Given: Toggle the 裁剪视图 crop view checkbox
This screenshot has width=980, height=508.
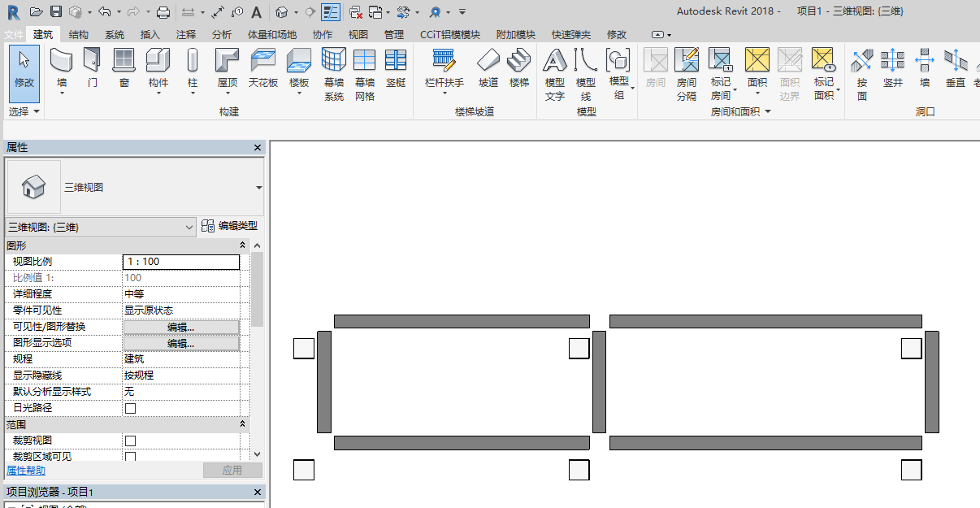Looking at the screenshot, I should 130,441.
